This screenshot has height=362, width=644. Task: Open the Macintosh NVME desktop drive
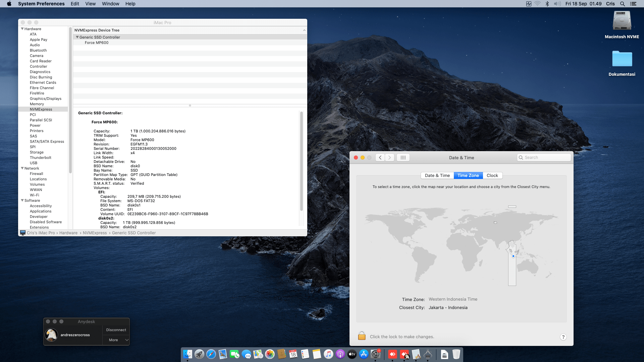click(x=622, y=25)
